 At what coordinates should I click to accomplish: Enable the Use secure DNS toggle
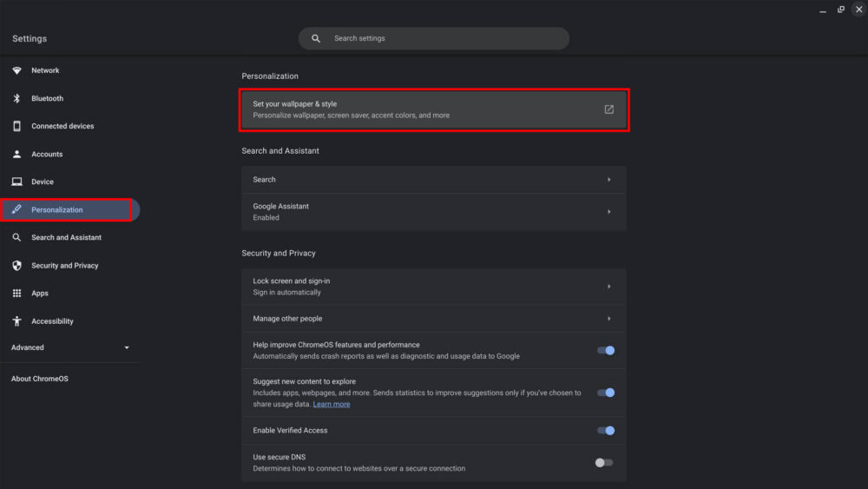tap(604, 462)
